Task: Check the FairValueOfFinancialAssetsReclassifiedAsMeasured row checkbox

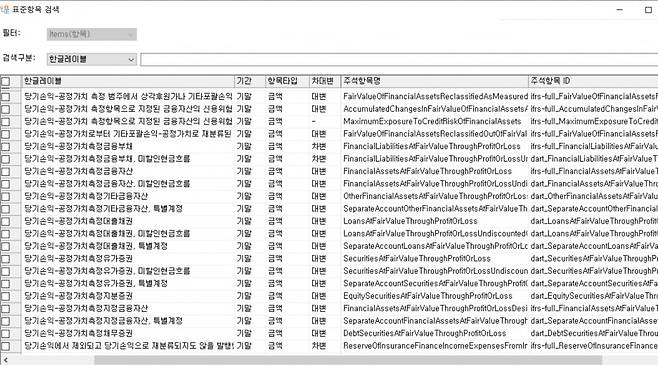Action: point(5,97)
